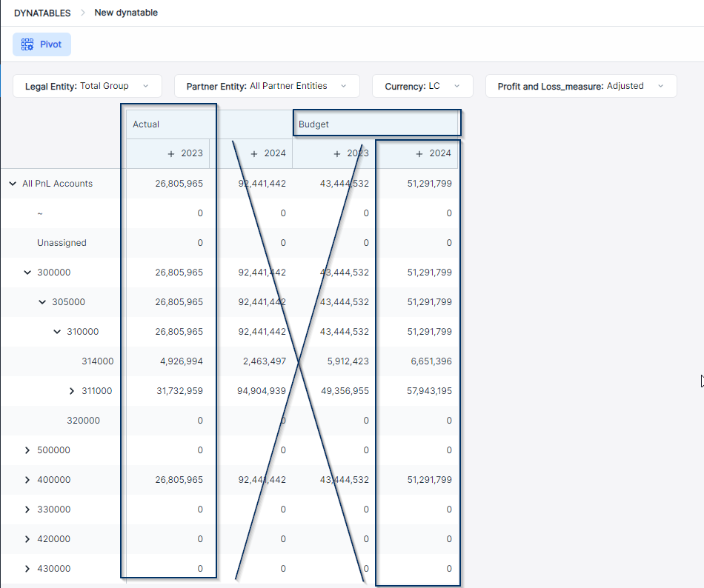Expand the 2023 column under Budget
The height and width of the screenshot is (588, 704).
337,154
